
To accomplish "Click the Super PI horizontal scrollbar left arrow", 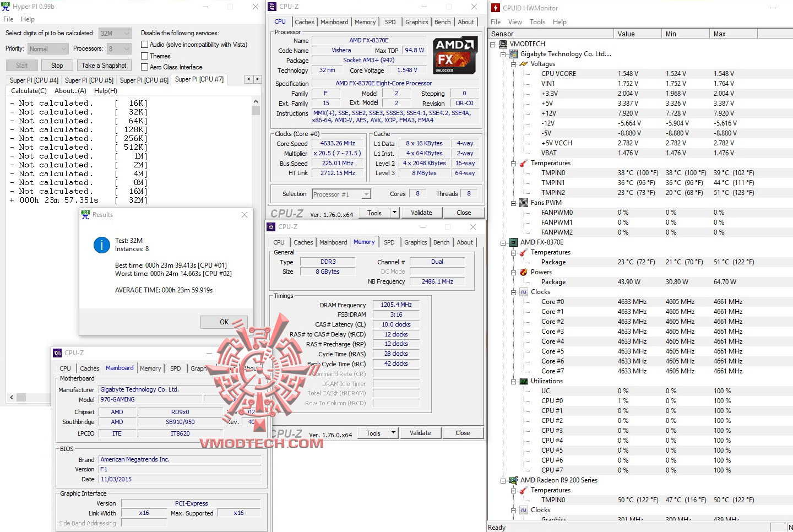I will coord(12,397).
